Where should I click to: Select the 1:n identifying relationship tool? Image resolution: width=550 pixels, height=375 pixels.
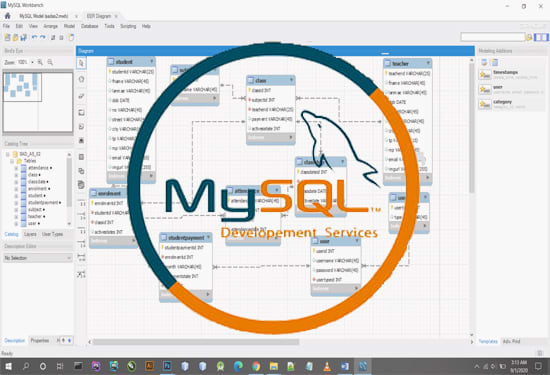(81, 243)
